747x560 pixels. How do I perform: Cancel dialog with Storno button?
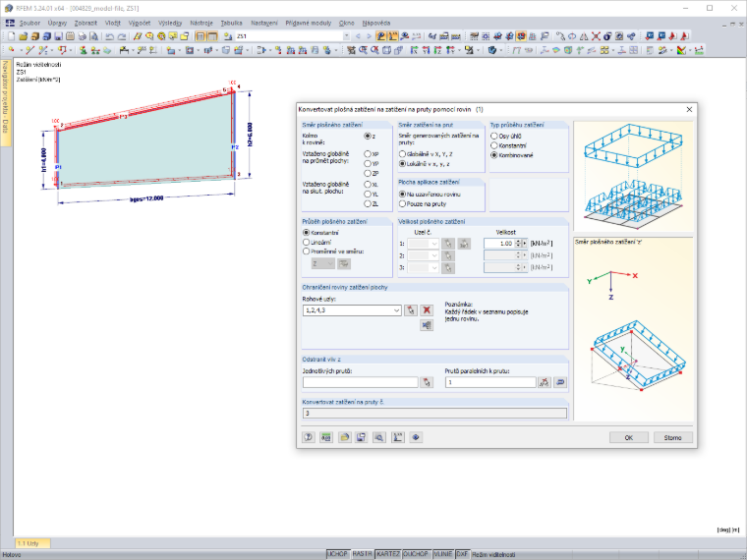pyautogui.click(x=672, y=437)
